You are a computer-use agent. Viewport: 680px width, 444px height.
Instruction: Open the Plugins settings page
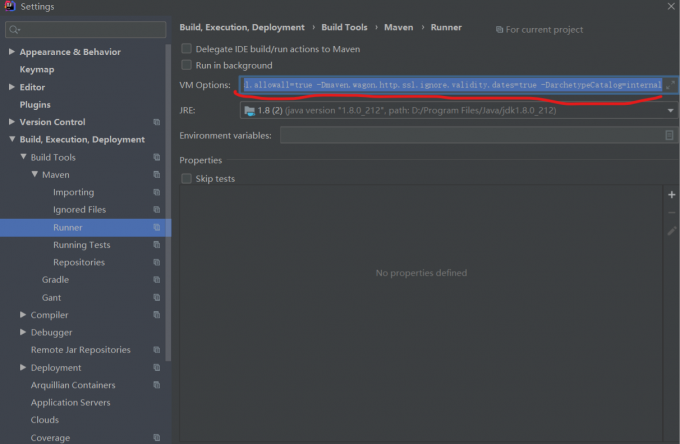pos(35,104)
